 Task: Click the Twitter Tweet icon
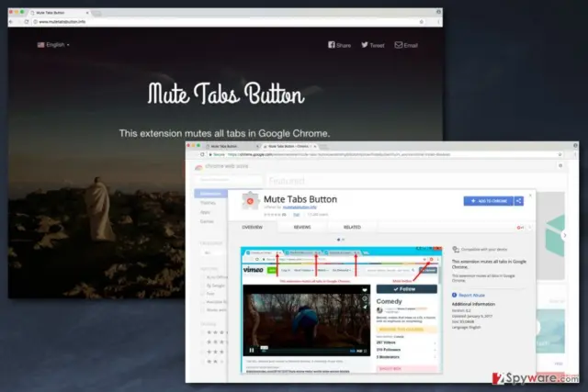[x=365, y=45]
